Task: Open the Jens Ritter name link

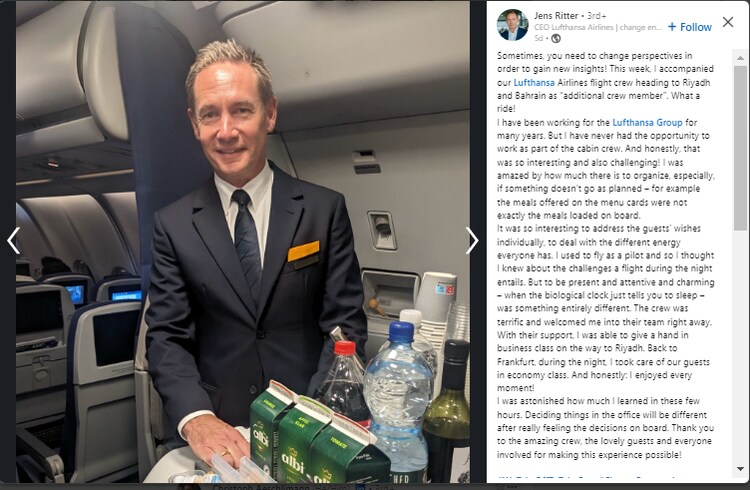Action: 556,15
